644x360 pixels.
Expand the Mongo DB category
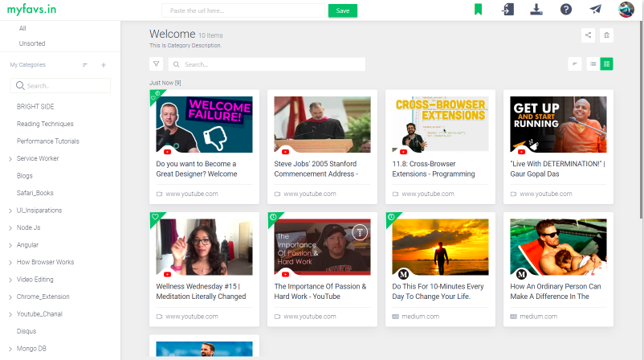[x=10, y=349]
